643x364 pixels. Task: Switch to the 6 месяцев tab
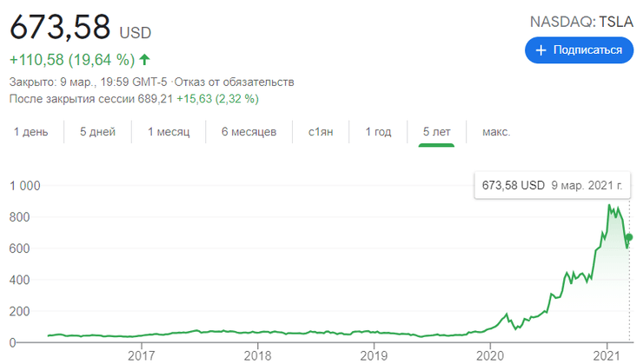point(249,132)
